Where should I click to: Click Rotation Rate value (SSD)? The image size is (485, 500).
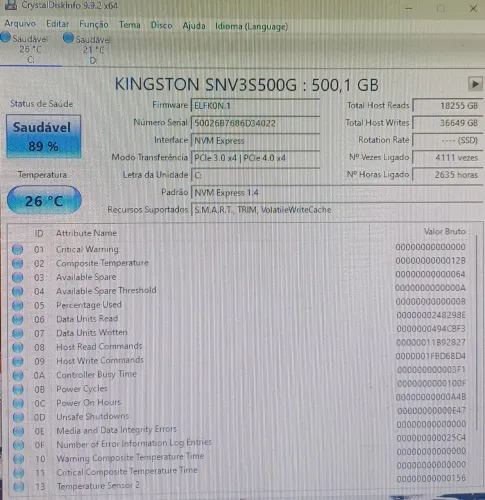coord(447,140)
